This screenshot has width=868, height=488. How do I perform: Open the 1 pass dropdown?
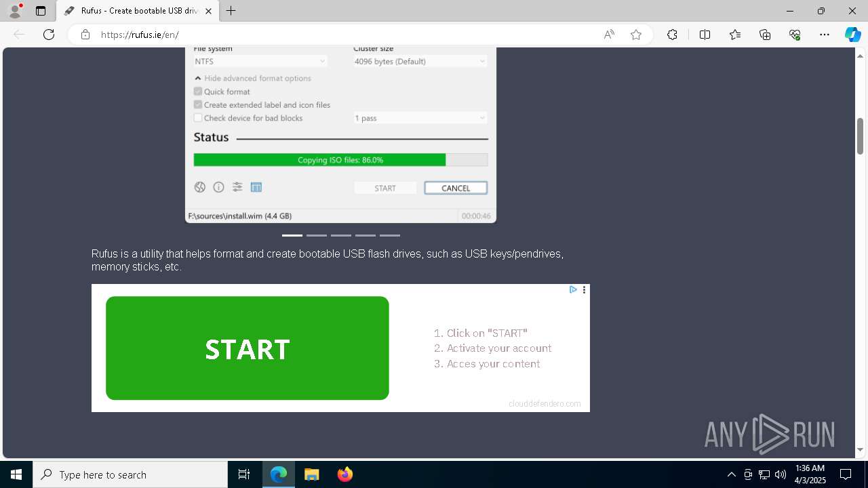click(420, 118)
